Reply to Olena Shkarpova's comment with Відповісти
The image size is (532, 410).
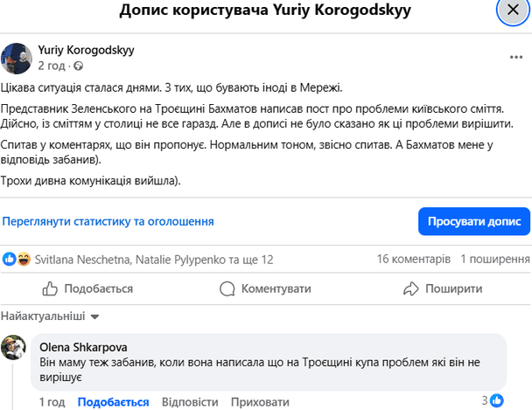click(x=190, y=402)
